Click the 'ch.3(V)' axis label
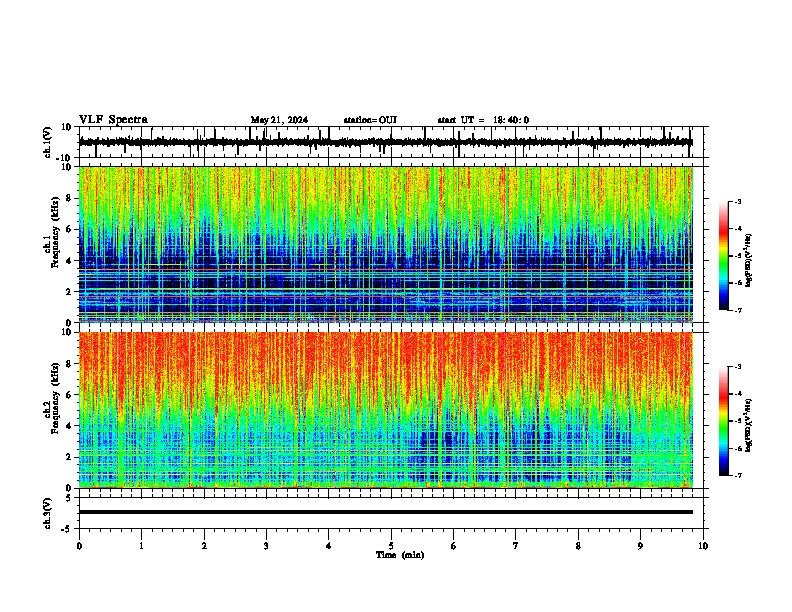This screenshot has width=792, height=612. [48, 513]
